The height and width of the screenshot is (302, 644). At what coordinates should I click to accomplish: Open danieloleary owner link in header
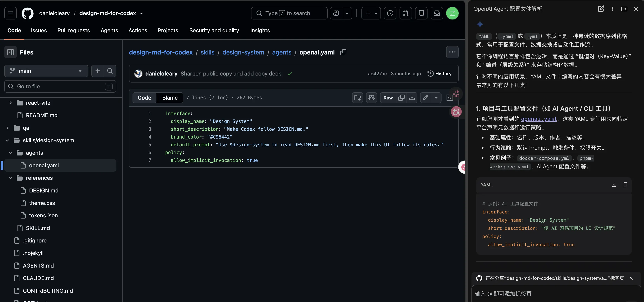(x=54, y=13)
